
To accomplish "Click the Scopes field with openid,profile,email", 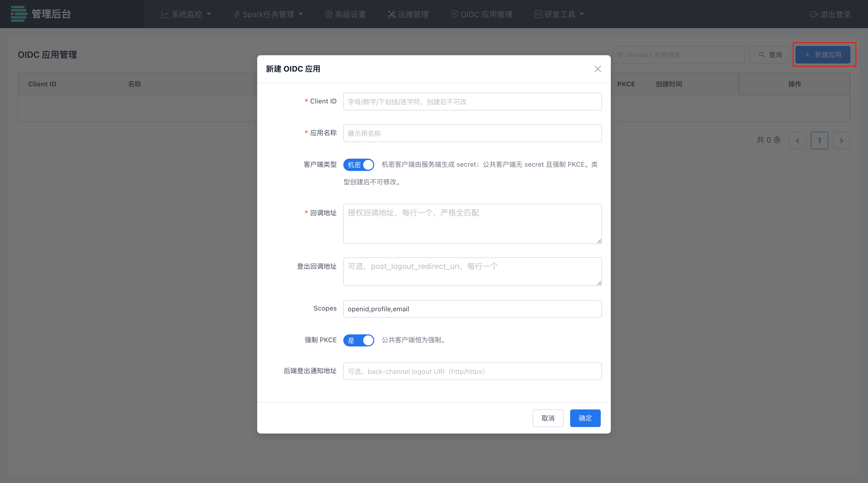I will 472,309.
